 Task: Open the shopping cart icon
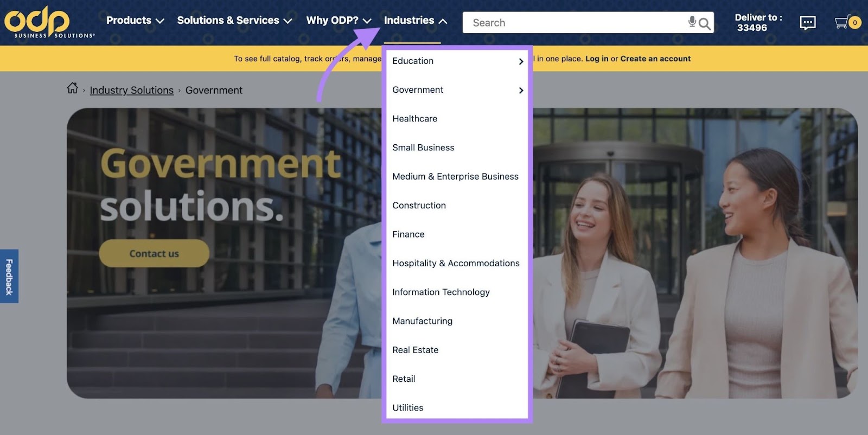842,23
